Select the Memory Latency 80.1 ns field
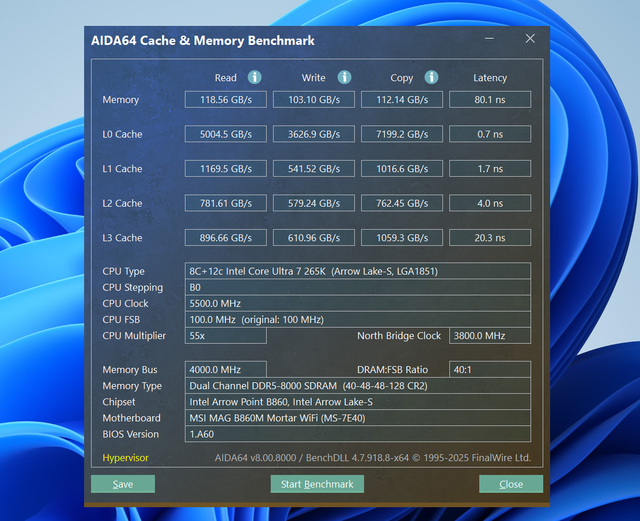The width and height of the screenshot is (640, 521). coord(489,100)
